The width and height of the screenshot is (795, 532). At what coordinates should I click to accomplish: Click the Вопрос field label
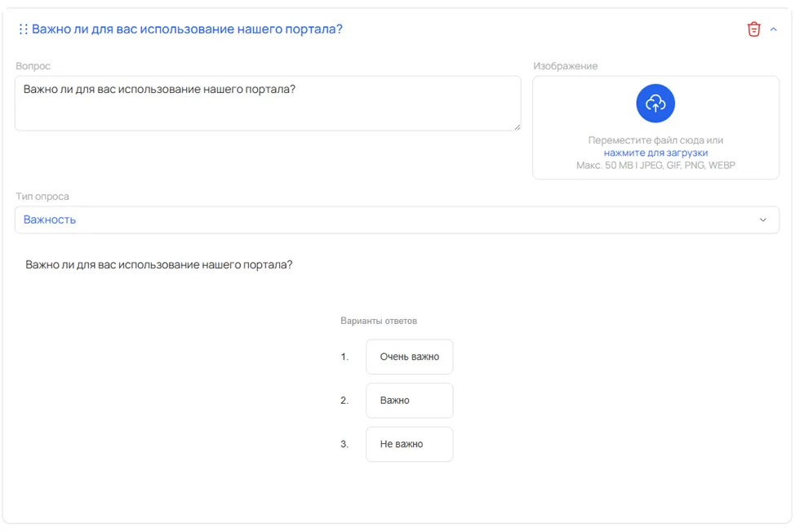coord(33,66)
